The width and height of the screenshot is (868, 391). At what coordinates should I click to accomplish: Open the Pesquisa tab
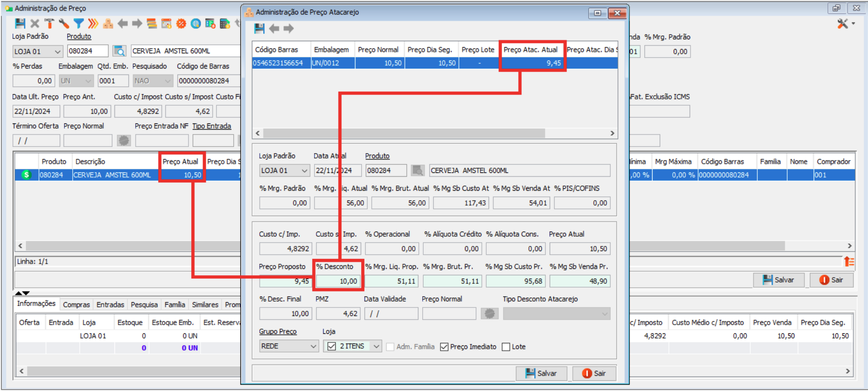point(144,305)
